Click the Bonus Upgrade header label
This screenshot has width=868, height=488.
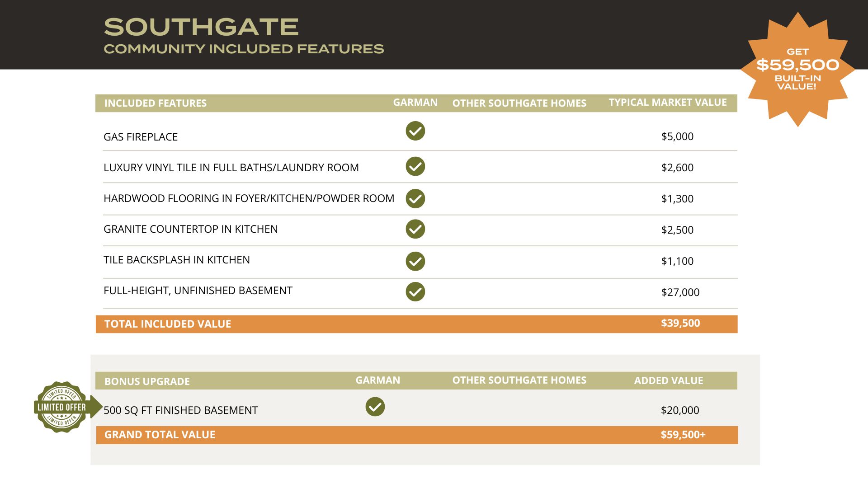coord(147,381)
